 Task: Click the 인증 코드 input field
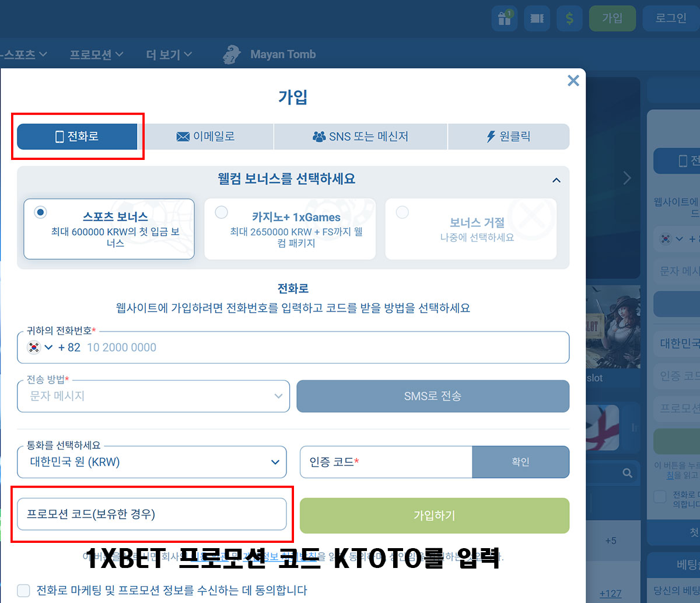386,462
